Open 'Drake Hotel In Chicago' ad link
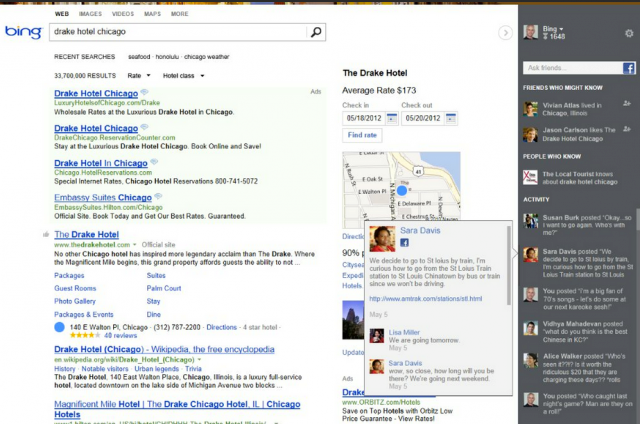This screenshot has width=640, height=424. pyautogui.click(x=101, y=163)
